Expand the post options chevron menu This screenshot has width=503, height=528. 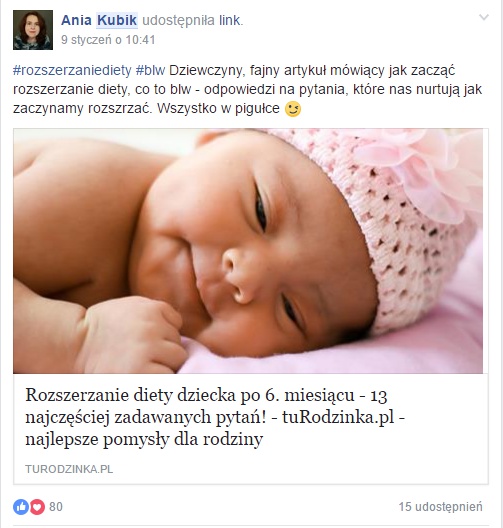[483, 17]
